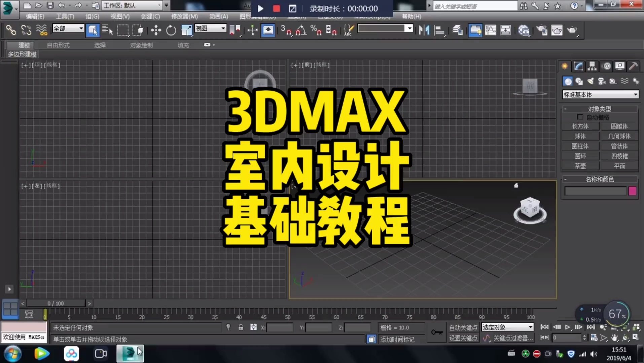Collapse the 名称和颜色 rollout
This screenshot has height=363, width=644.
tap(600, 179)
